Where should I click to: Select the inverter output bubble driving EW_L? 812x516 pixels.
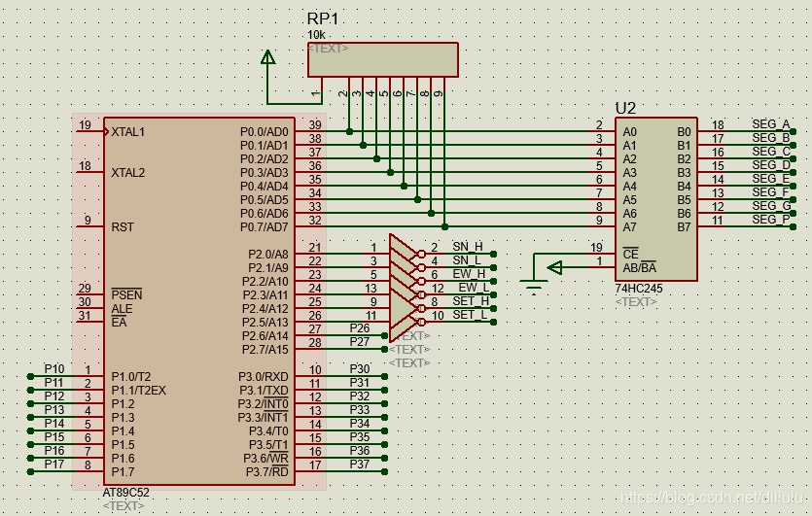pyautogui.click(x=421, y=294)
